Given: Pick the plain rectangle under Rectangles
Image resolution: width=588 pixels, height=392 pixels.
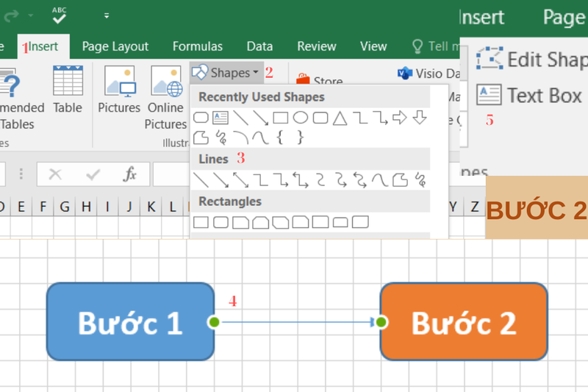Looking at the screenshot, I should 201,222.
